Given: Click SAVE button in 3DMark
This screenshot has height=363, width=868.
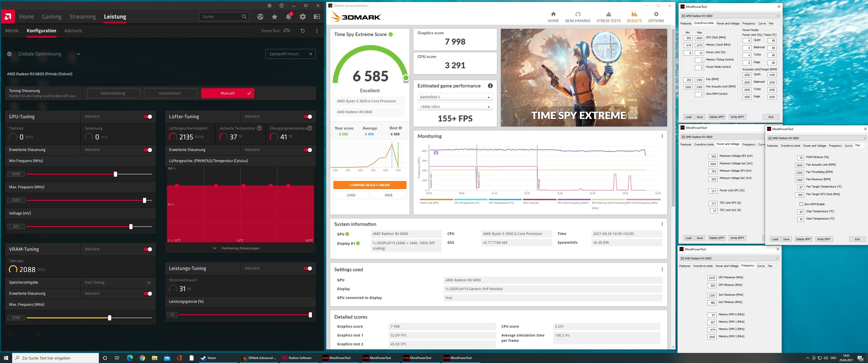Looking at the screenshot, I should 389,195.
